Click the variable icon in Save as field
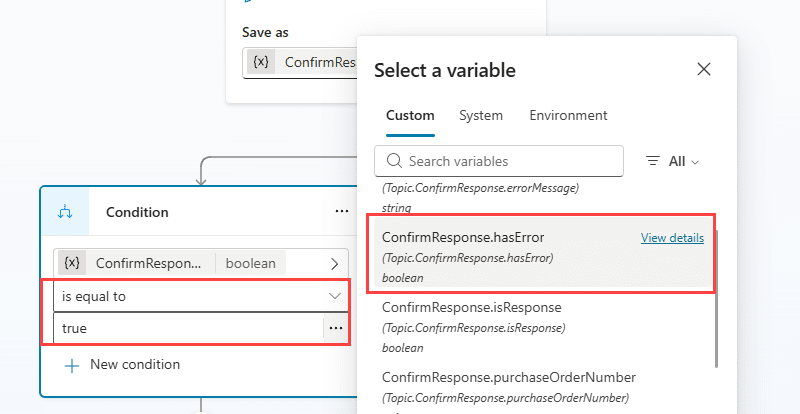 261,62
